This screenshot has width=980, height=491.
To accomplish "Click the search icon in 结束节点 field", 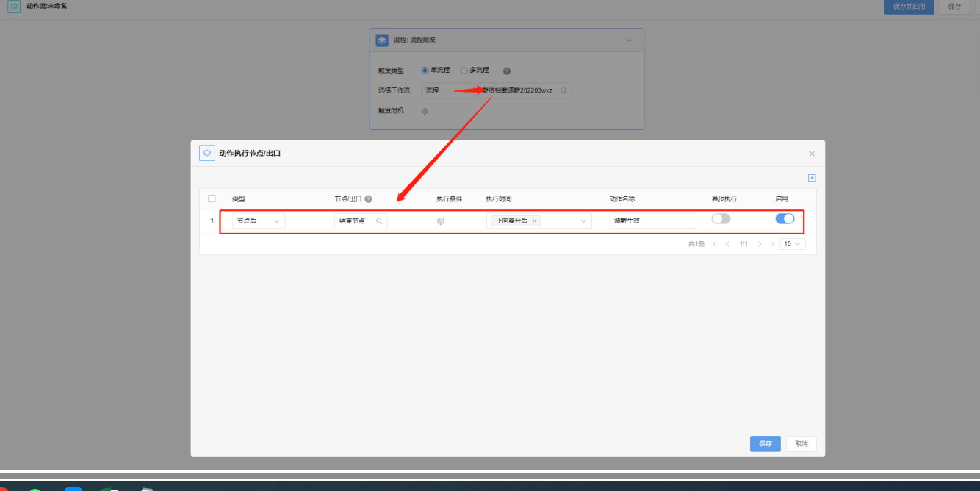I will point(379,221).
